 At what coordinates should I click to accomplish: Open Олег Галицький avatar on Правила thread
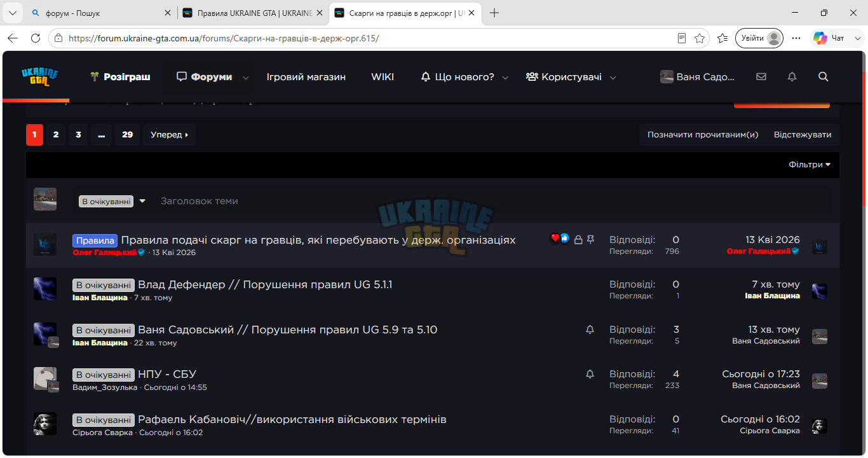click(x=45, y=244)
